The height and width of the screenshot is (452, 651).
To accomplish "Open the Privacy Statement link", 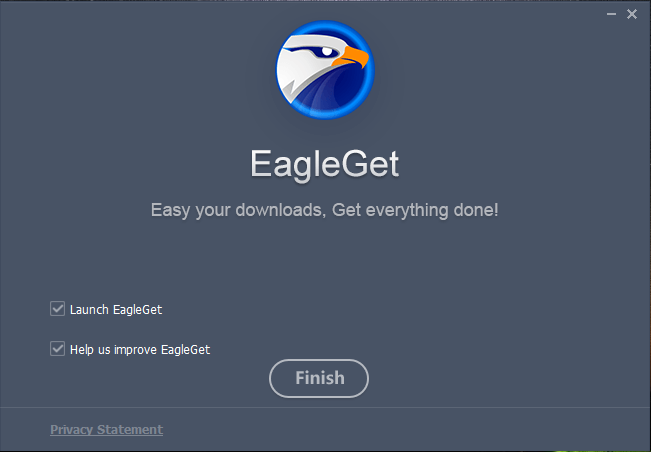I will click(106, 429).
